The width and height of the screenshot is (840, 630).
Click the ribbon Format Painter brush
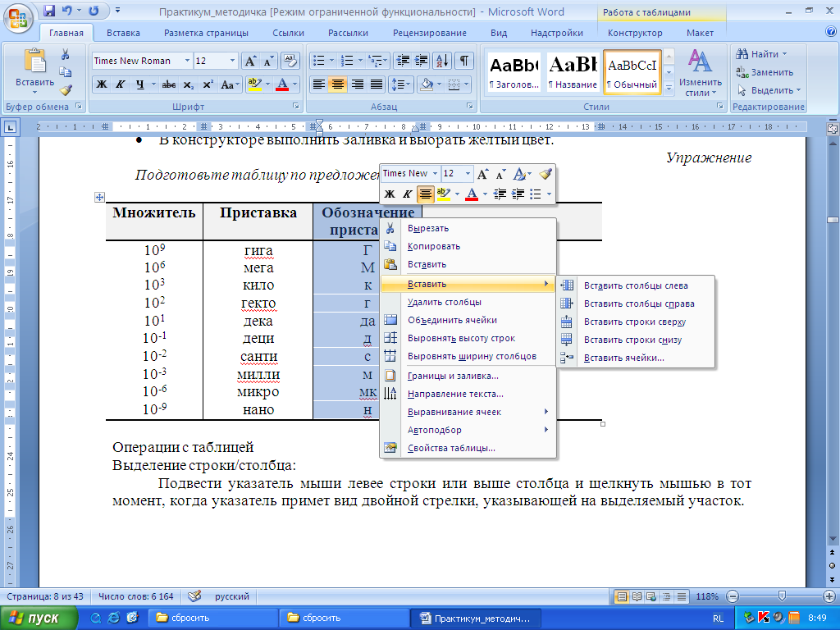click(x=66, y=90)
